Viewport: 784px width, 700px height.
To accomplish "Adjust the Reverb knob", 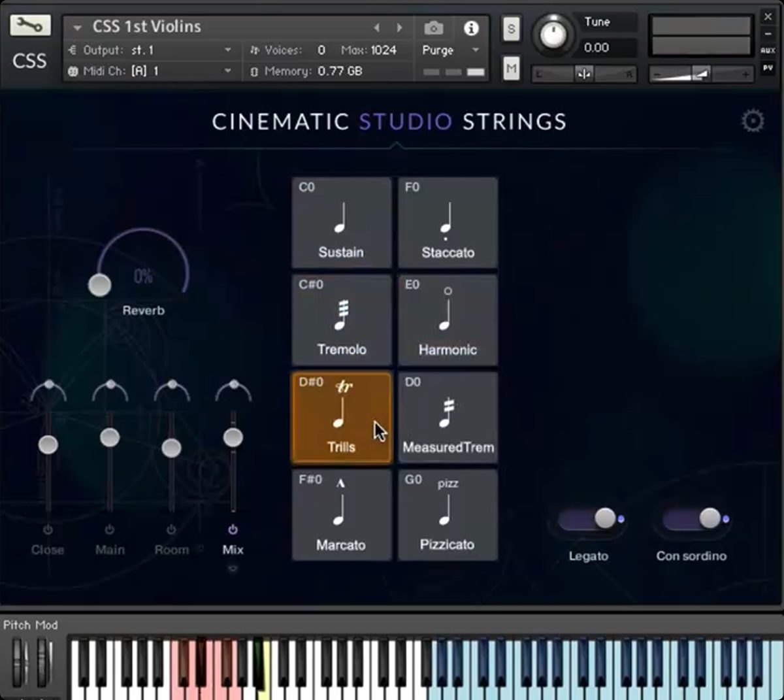I will 99,285.
